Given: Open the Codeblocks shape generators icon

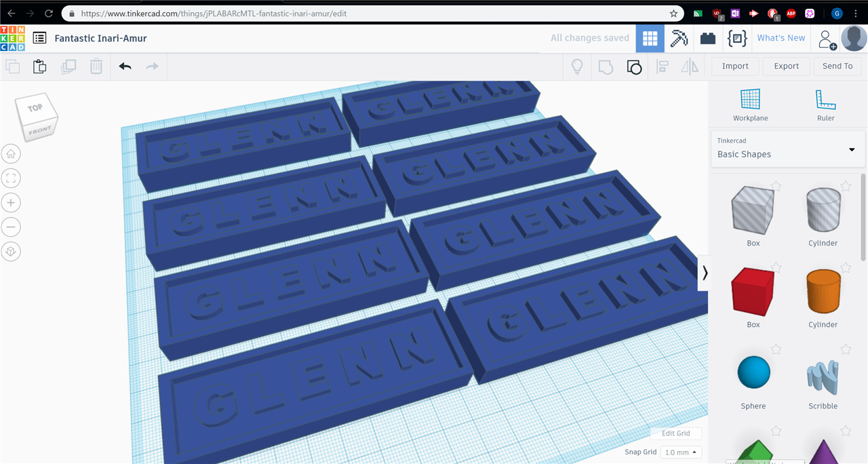Looking at the screenshot, I should [737, 39].
